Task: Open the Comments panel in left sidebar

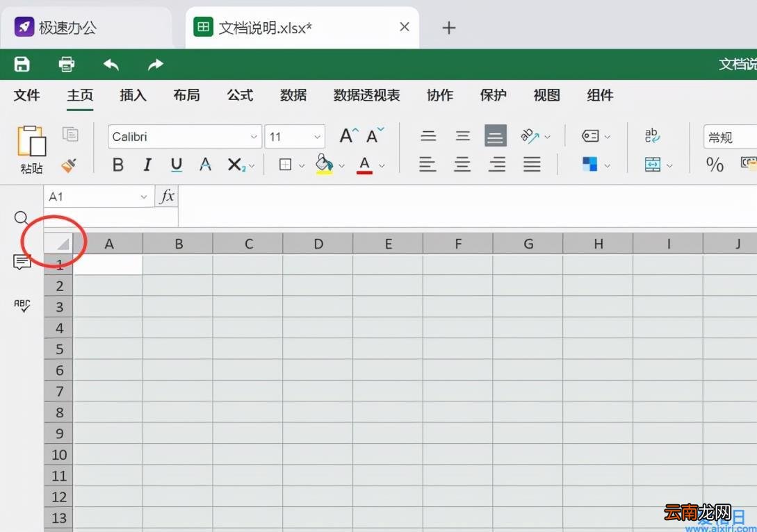Action: [22, 262]
